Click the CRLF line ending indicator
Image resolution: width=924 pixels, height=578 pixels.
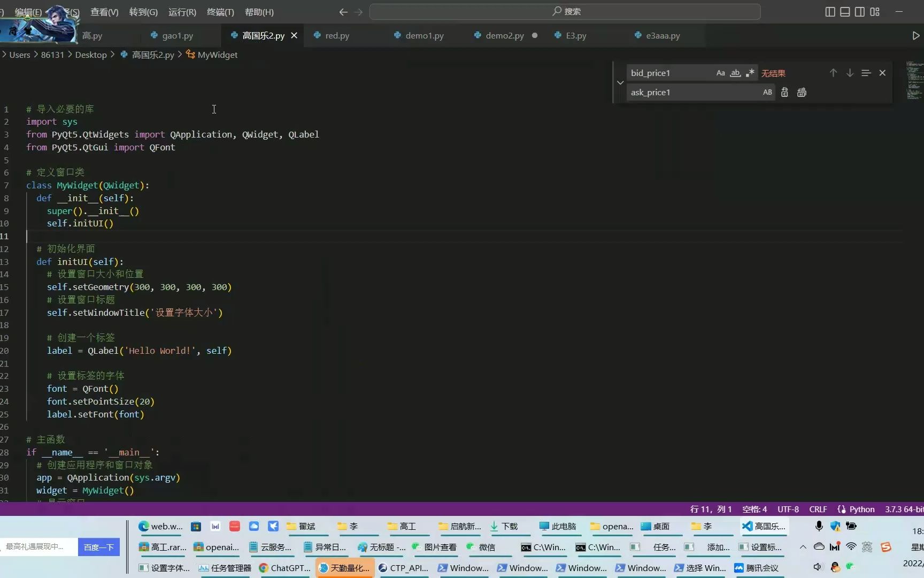(x=818, y=509)
